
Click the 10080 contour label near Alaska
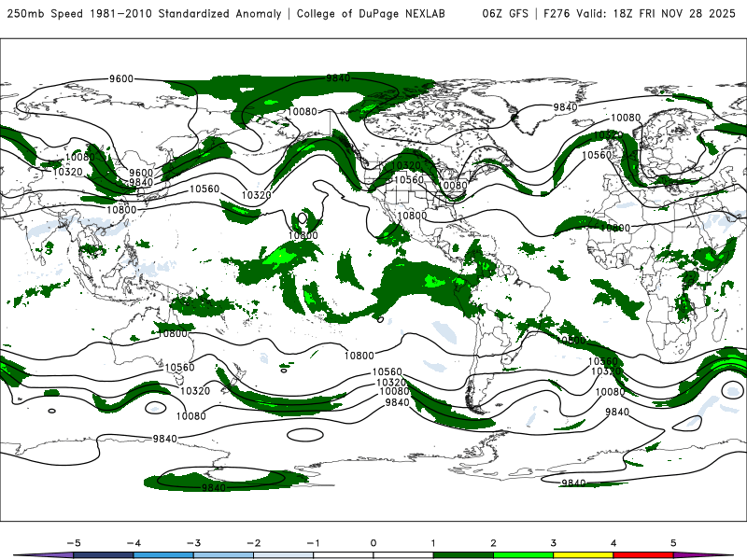click(x=303, y=111)
